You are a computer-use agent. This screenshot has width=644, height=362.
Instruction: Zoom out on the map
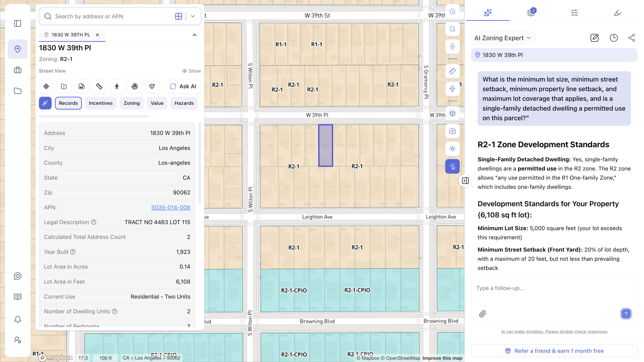[452, 29]
